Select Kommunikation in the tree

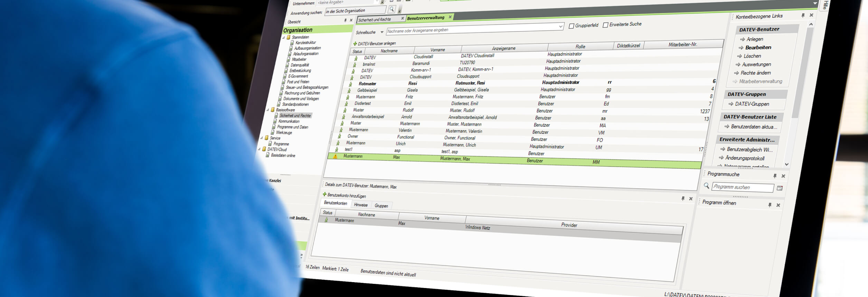pos(289,121)
